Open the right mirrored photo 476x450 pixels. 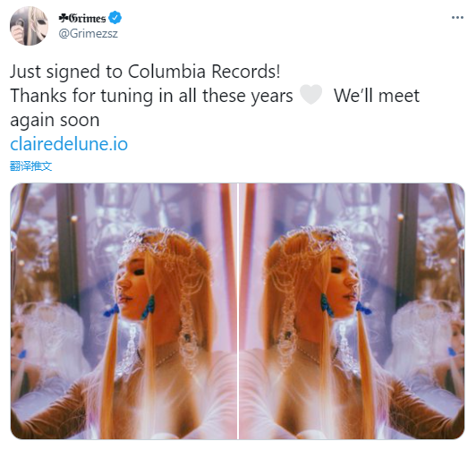point(352,311)
